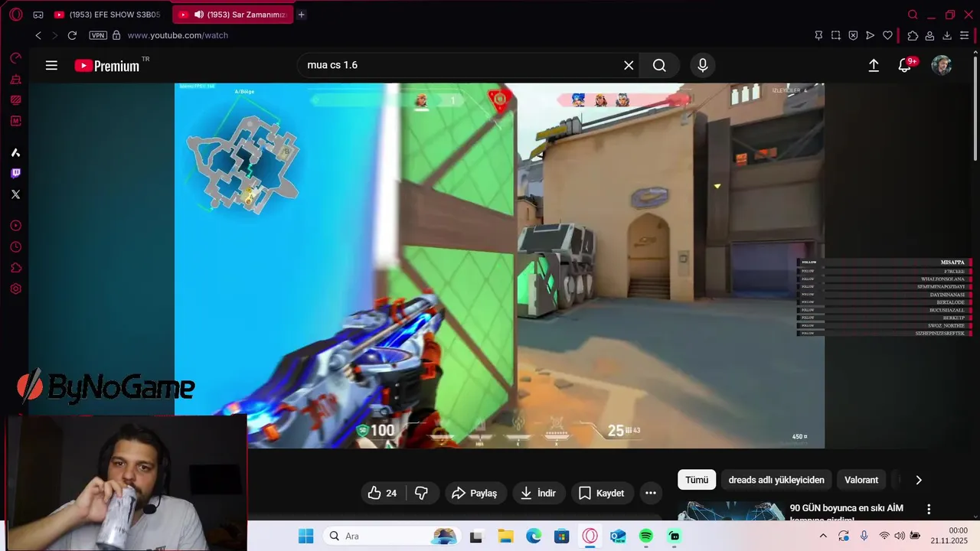This screenshot has height=551, width=980.
Task: Open ad blocker shield icon
Action: tap(853, 35)
